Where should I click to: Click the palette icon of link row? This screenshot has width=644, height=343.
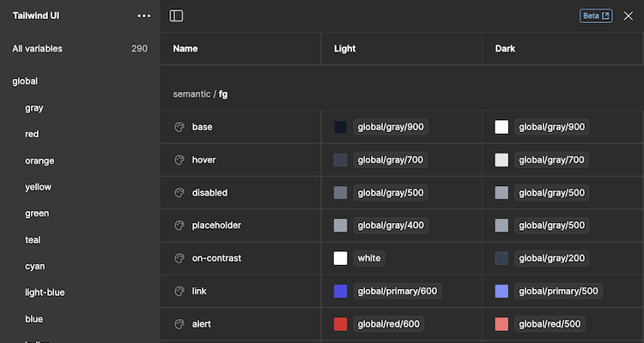(x=179, y=291)
